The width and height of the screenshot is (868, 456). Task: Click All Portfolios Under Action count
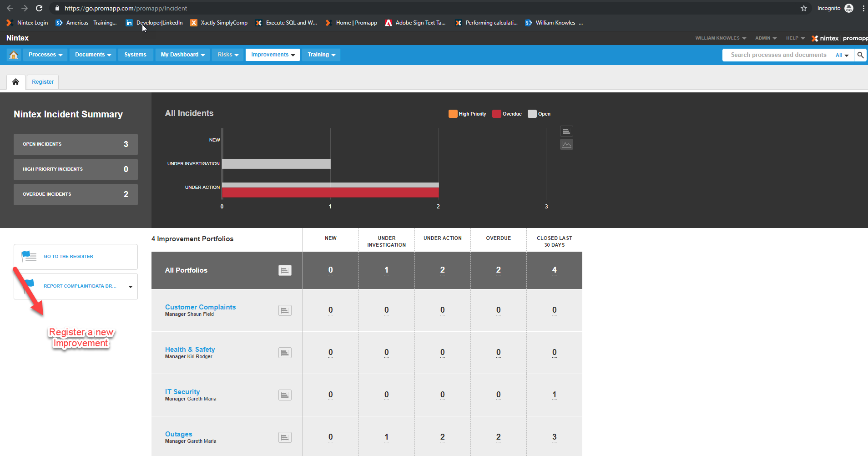[443, 270]
